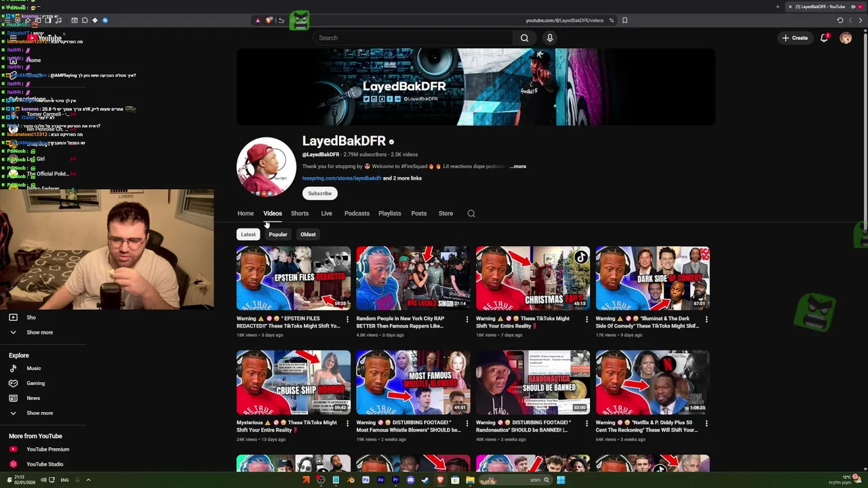Click into the YouTube search field
This screenshot has height=488, width=868.
pyautogui.click(x=414, y=38)
